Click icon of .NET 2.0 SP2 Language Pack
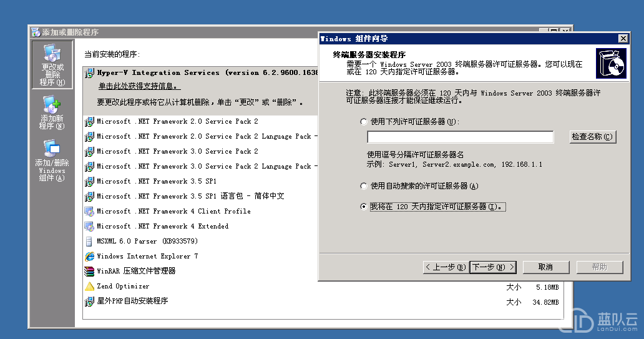 coord(89,137)
